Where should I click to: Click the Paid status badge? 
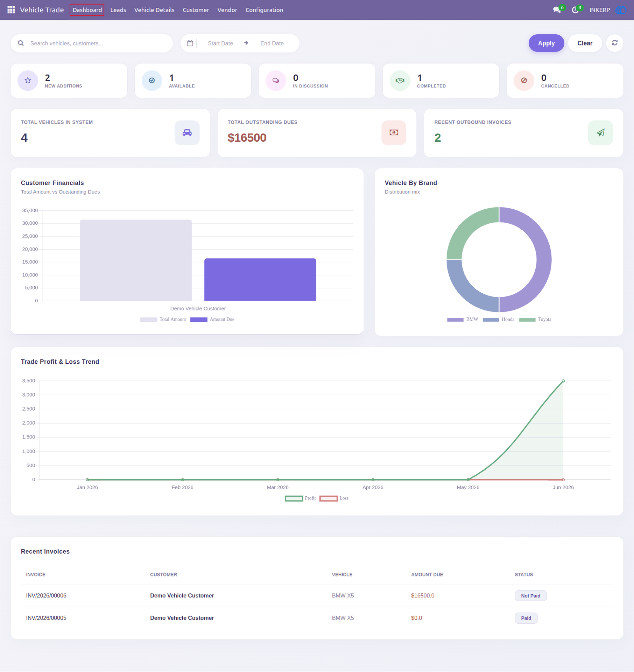[526, 618]
